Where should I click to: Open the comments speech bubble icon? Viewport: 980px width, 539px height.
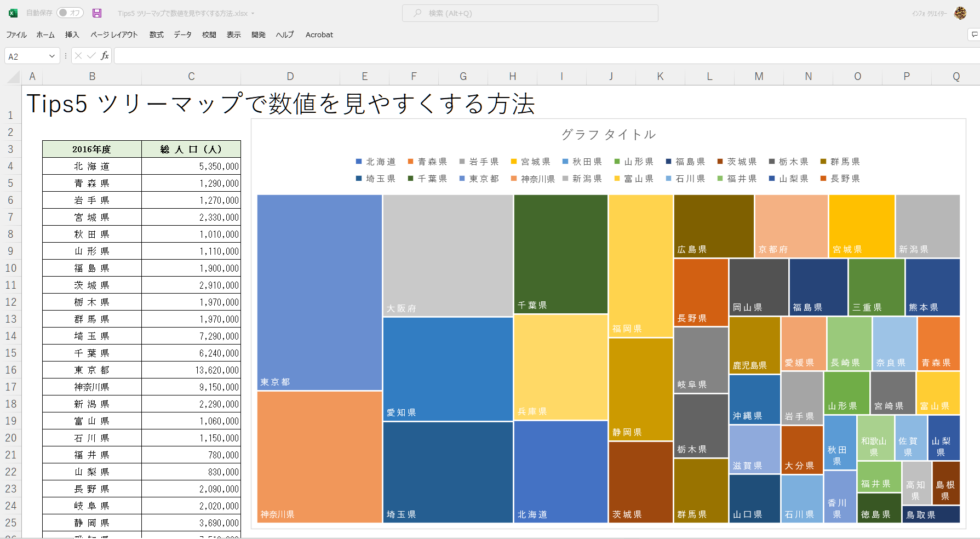(974, 35)
